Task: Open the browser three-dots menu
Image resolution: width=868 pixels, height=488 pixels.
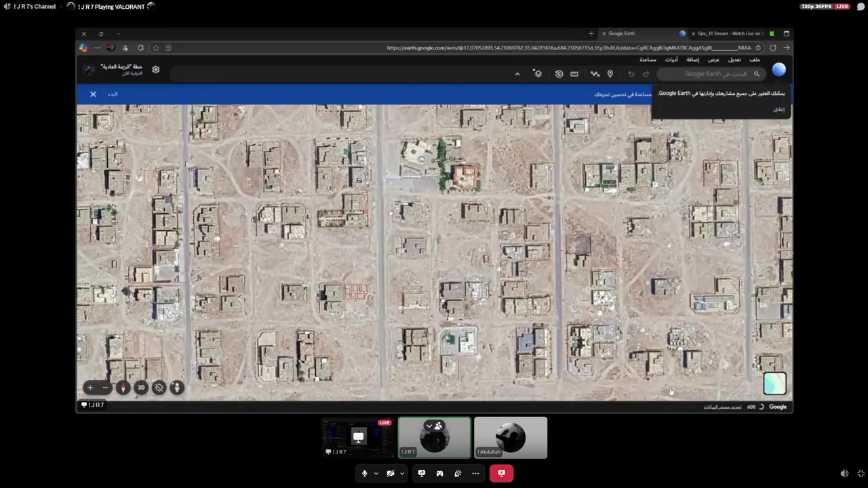Action: click(98, 48)
